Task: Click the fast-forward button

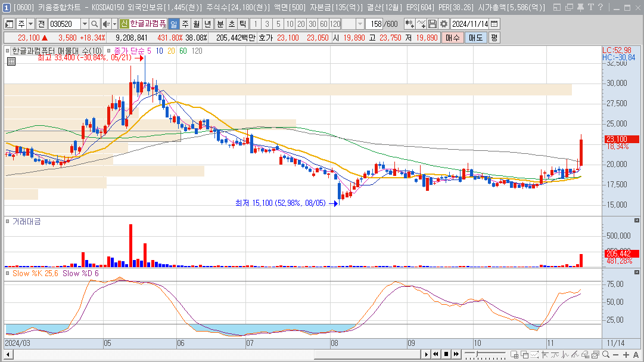Action: (x=456, y=354)
